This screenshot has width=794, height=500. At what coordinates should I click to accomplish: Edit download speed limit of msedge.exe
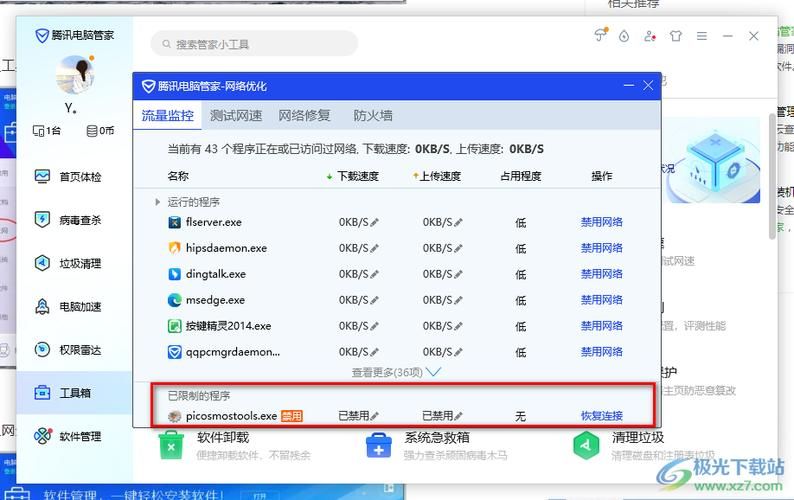click(375, 300)
